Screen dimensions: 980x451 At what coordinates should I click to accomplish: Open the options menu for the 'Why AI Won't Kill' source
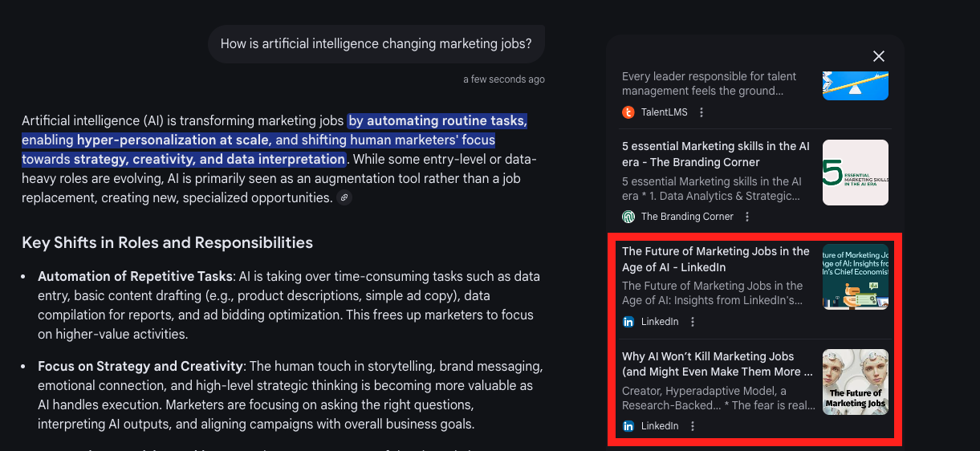(x=693, y=426)
